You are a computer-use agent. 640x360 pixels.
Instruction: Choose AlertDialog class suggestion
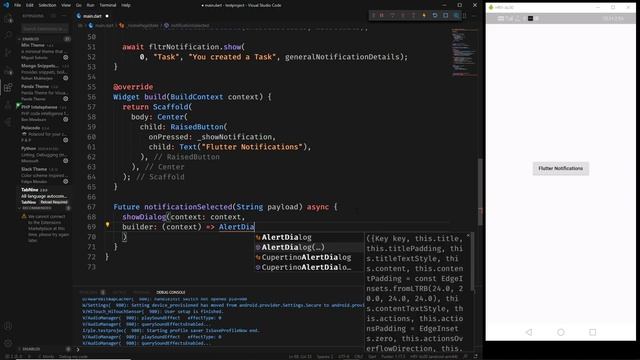[x=309, y=237]
